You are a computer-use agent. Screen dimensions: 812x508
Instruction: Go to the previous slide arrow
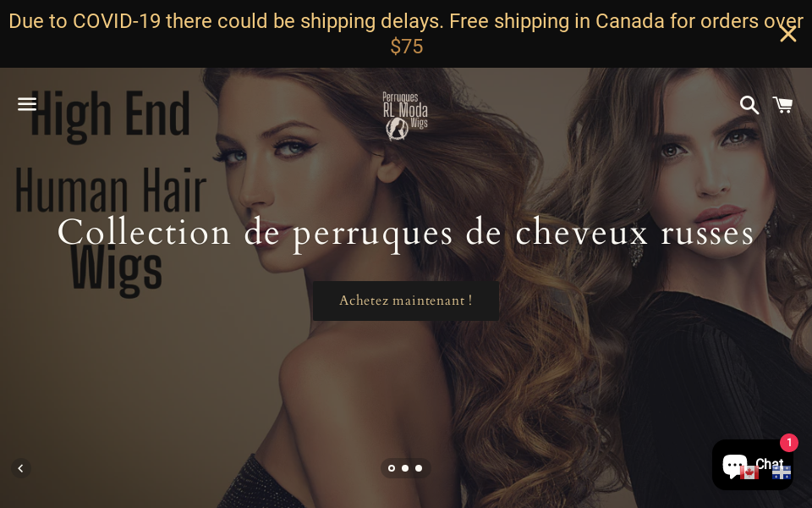[20, 468]
